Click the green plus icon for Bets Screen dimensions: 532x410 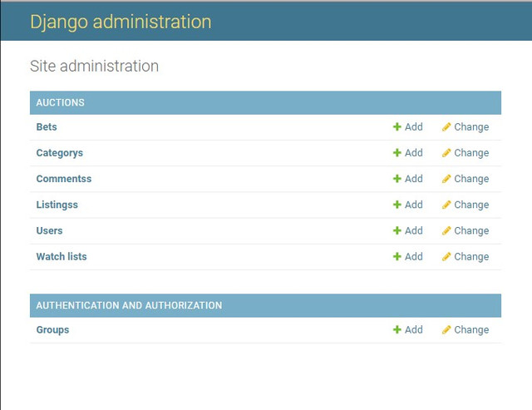(397, 127)
